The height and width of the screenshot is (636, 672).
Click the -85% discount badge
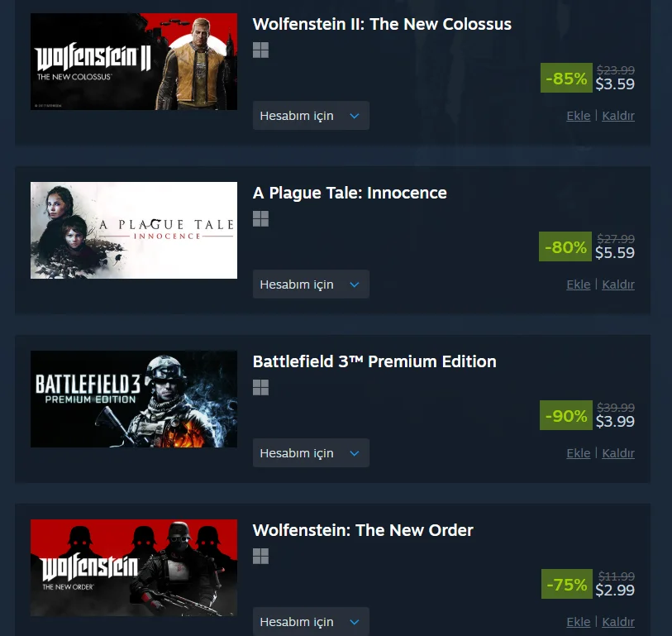click(x=566, y=78)
